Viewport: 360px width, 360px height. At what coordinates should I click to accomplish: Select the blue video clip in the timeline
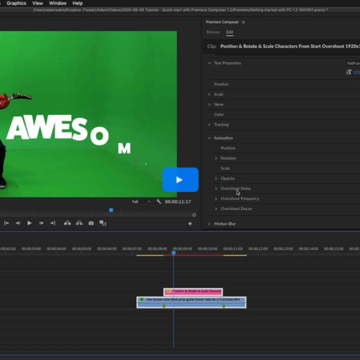click(191, 302)
